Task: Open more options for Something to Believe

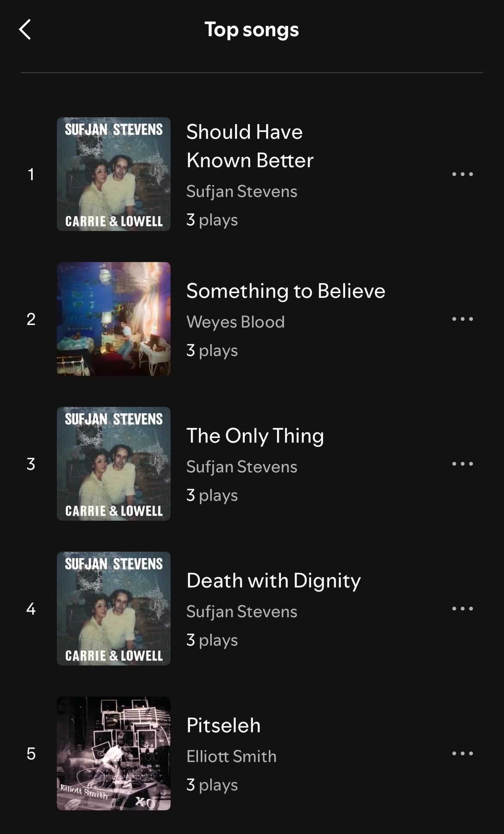Action: pyautogui.click(x=462, y=319)
